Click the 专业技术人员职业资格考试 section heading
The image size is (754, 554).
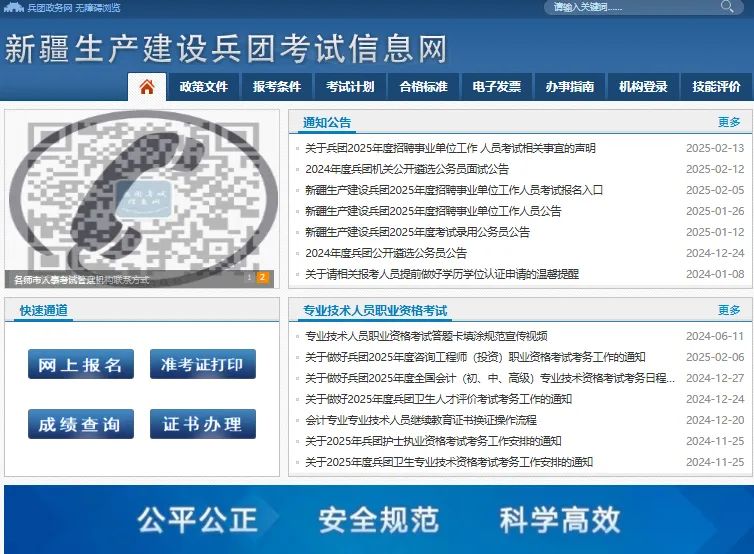[x=375, y=311]
